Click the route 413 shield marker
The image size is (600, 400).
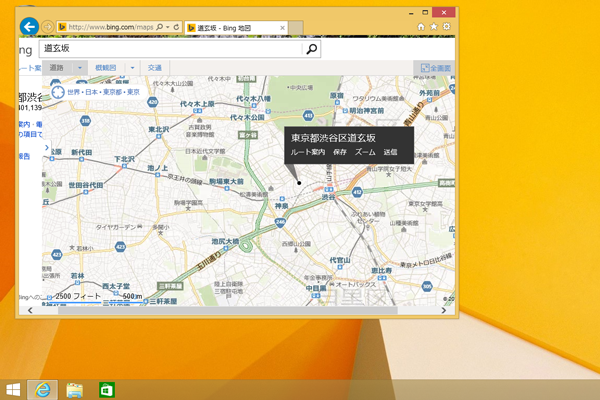click(x=308, y=115)
